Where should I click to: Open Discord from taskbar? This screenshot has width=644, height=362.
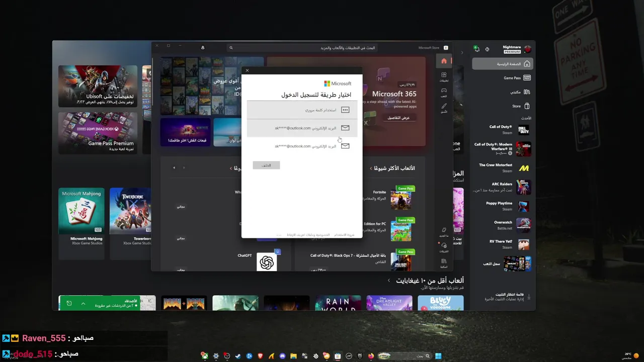point(282,356)
